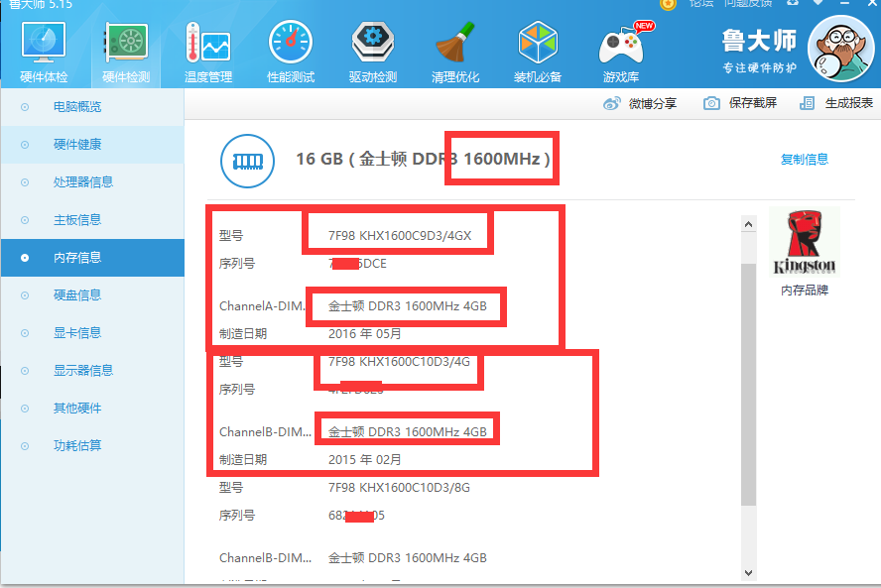Click the memory module icon beside 16 GB
The image size is (881, 588).
pos(247,162)
